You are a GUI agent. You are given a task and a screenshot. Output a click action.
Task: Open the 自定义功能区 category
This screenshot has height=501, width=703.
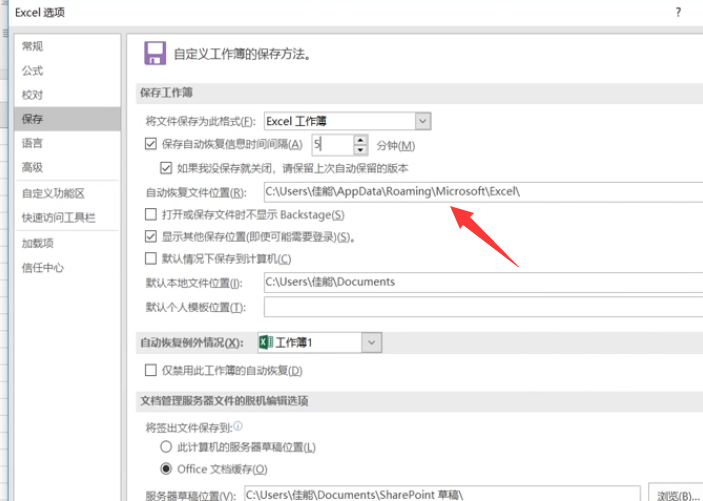pyautogui.click(x=53, y=193)
